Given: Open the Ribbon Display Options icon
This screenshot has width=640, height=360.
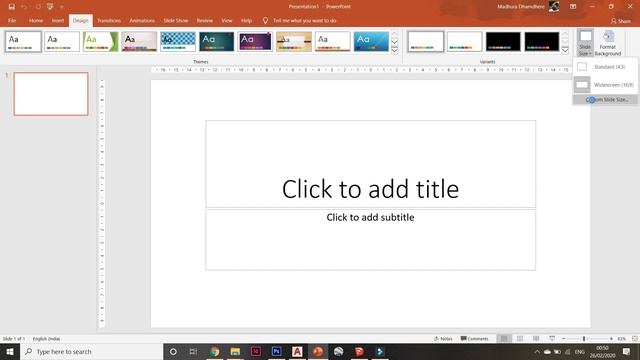Looking at the screenshot, I should pyautogui.click(x=573, y=7).
